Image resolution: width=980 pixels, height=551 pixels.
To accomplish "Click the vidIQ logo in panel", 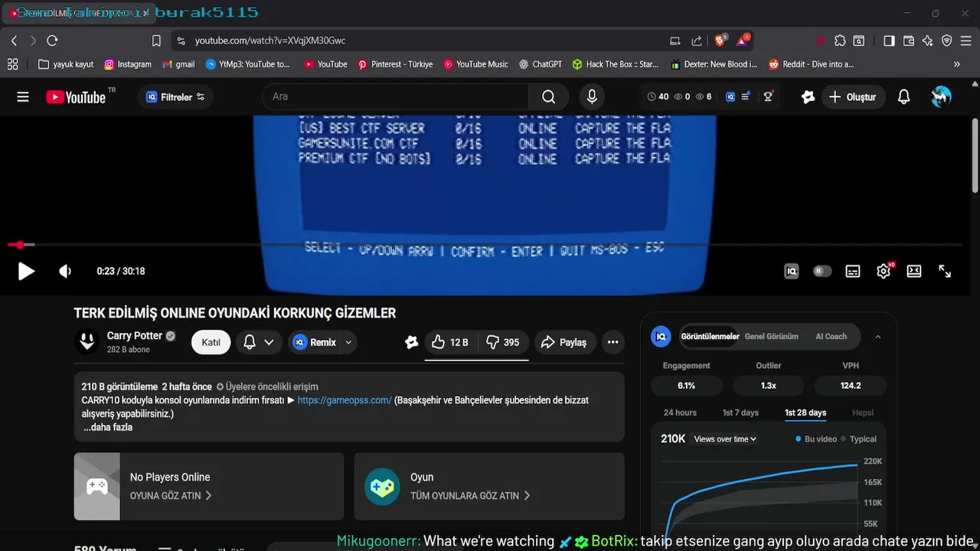I will tap(661, 337).
